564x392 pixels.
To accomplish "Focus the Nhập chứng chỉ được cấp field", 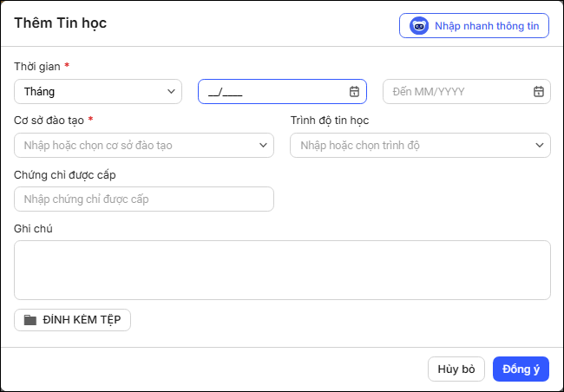I will [x=144, y=199].
